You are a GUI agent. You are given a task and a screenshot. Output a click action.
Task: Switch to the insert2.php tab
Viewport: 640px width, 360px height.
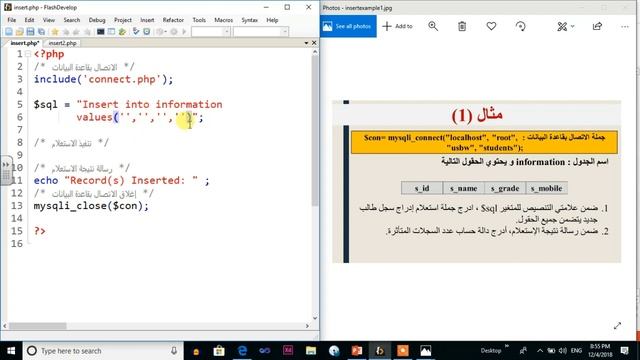(62, 43)
